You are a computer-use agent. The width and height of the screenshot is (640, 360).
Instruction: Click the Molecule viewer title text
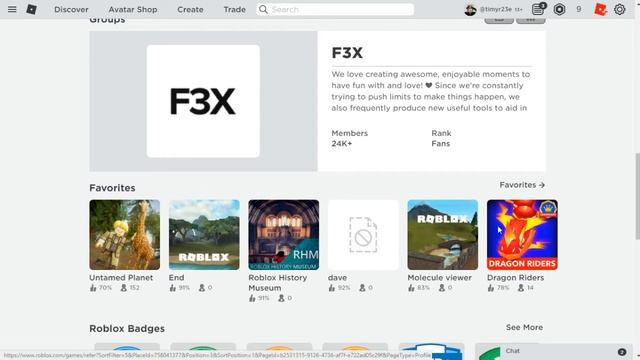(439, 278)
